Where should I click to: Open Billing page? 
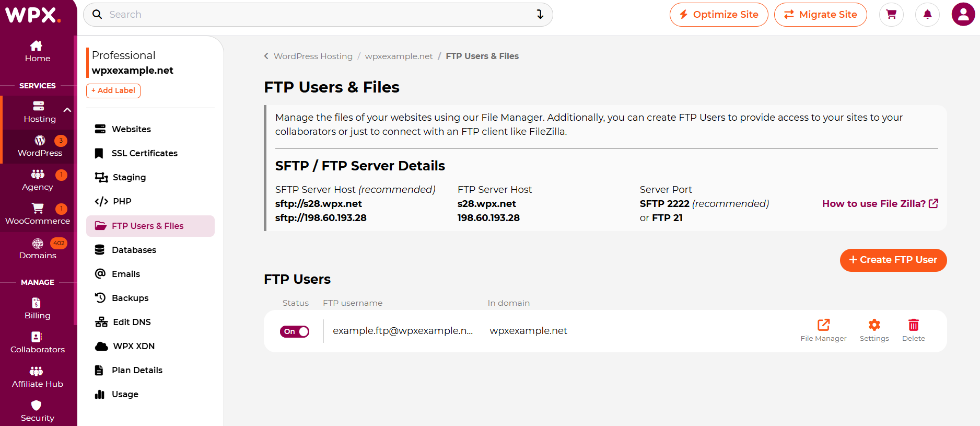(x=38, y=309)
